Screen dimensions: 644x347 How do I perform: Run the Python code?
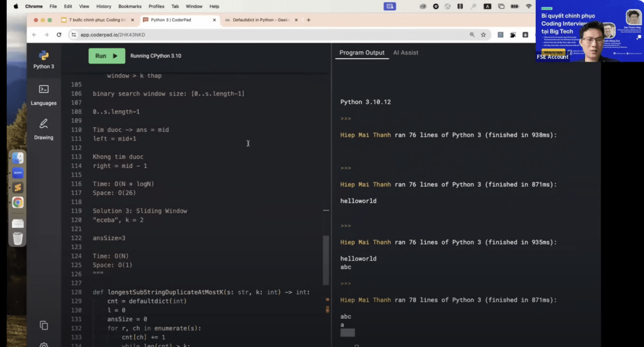tap(107, 56)
